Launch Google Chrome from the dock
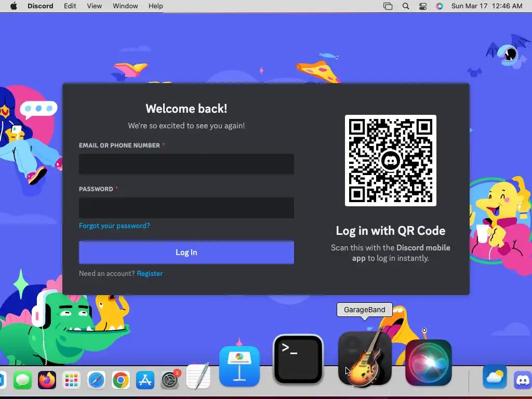Screen dimensions: 532x399 tap(121, 380)
